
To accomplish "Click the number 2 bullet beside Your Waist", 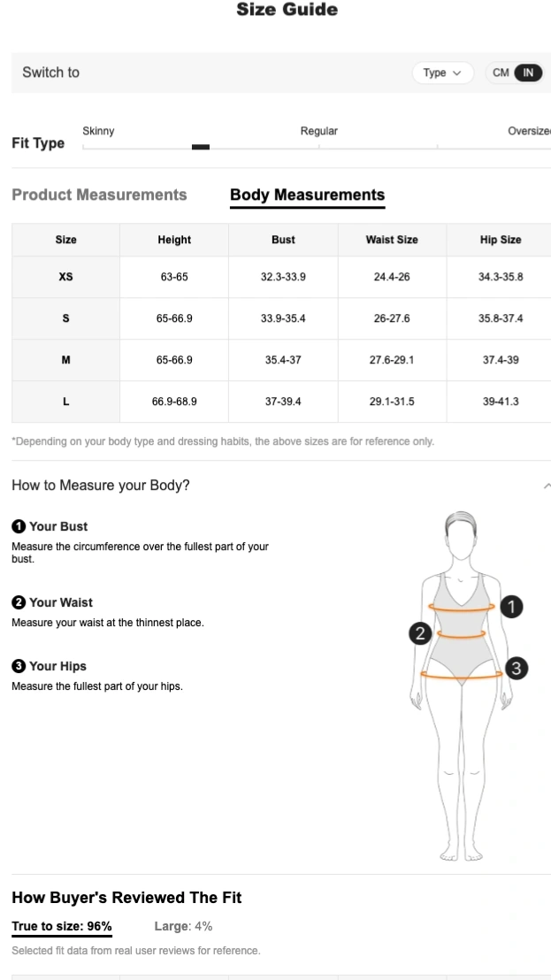I will click(18, 602).
